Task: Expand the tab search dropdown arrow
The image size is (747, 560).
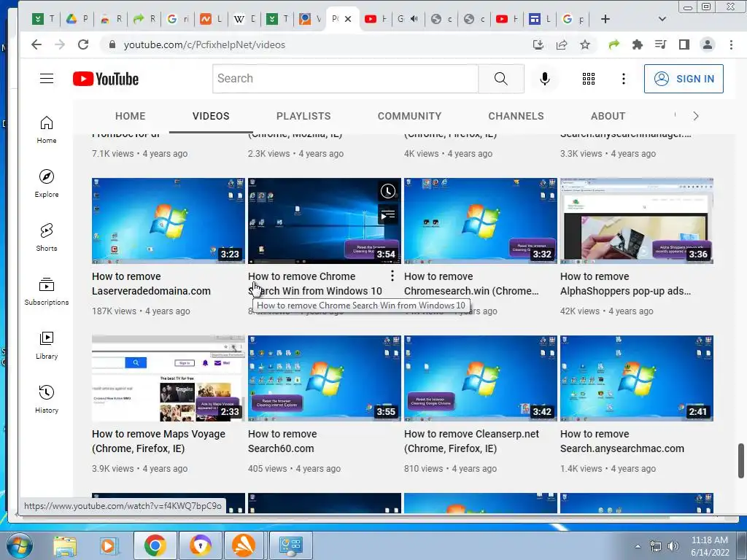Action: (x=662, y=19)
